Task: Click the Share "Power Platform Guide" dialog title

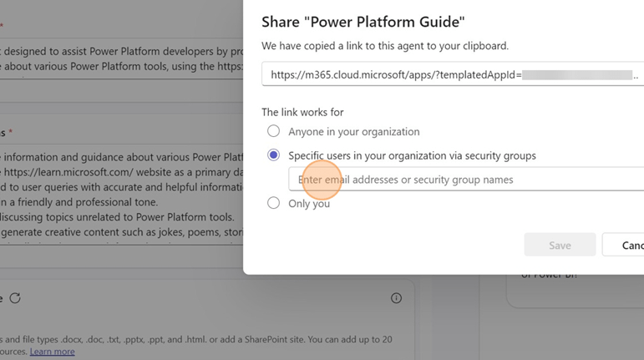Action: (x=363, y=22)
